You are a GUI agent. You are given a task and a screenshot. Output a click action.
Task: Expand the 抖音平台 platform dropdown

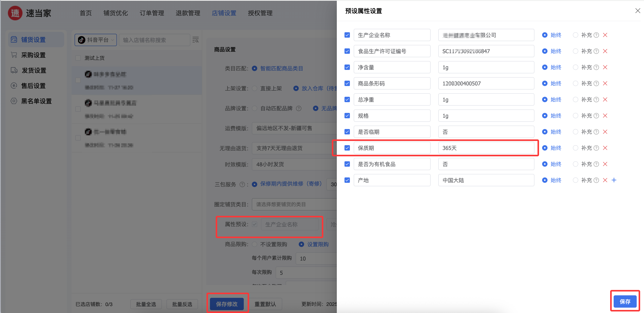pos(96,40)
